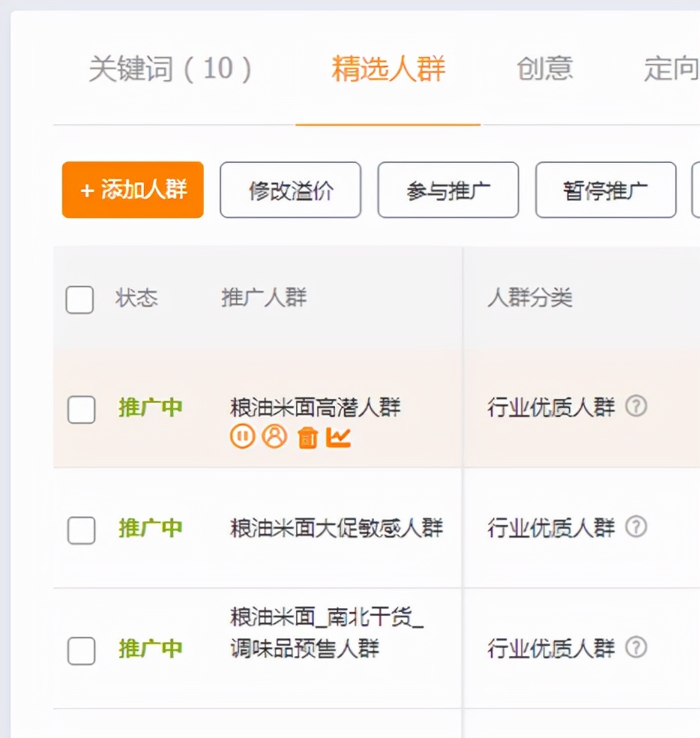Switch to the 定向 tab
The height and width of the screenshot is (738, 700).
pos(670,69)
